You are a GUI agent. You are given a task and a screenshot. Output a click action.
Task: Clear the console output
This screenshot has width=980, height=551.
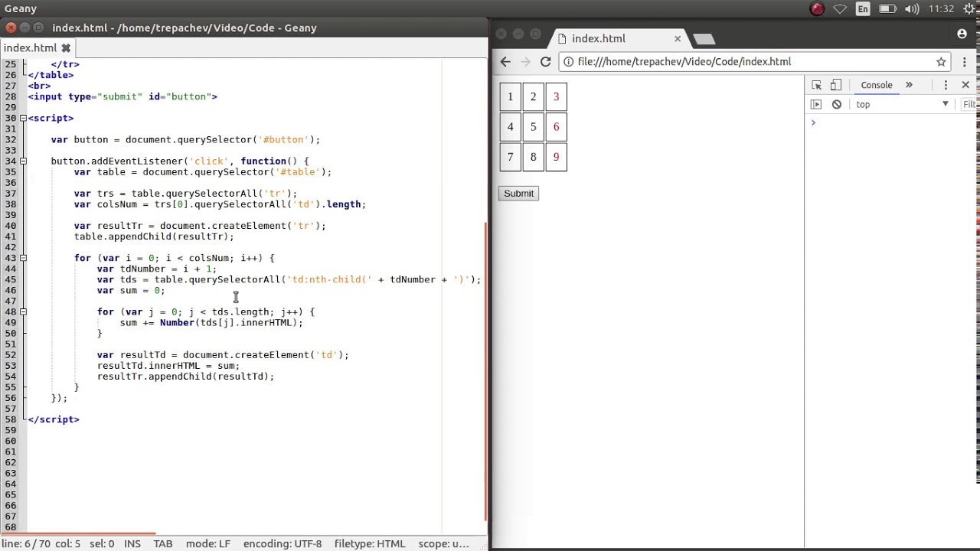tap(837, 105)
